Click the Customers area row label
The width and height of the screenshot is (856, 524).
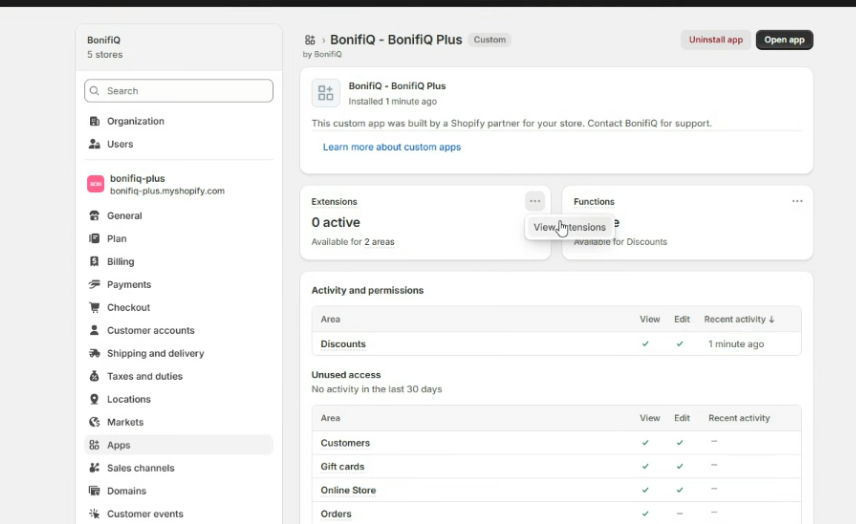[345, 443]
